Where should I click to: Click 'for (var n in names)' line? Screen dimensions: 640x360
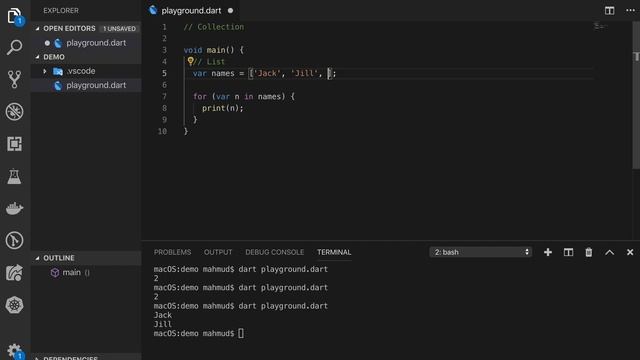pos(244,97)
